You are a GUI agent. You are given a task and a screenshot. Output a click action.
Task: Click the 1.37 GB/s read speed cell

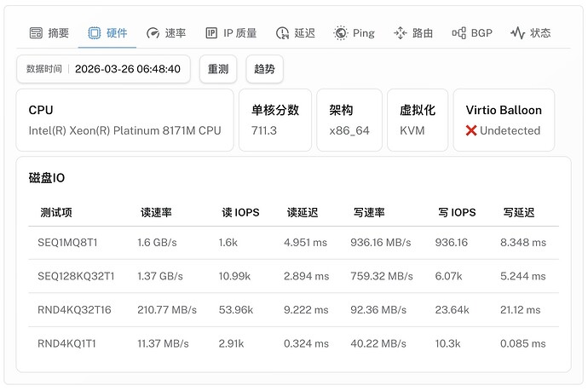[160, 276]
